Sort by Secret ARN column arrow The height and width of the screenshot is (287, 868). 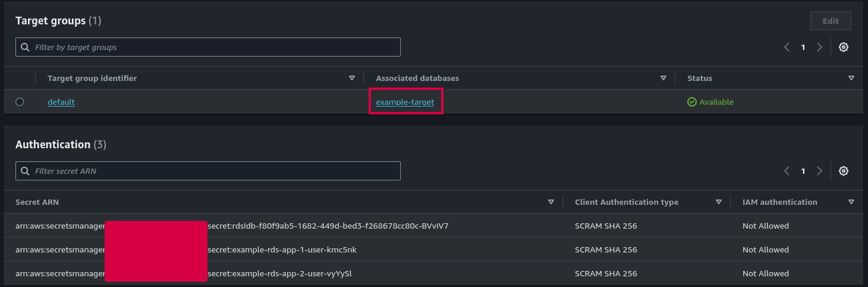click(x=551, y=202)
